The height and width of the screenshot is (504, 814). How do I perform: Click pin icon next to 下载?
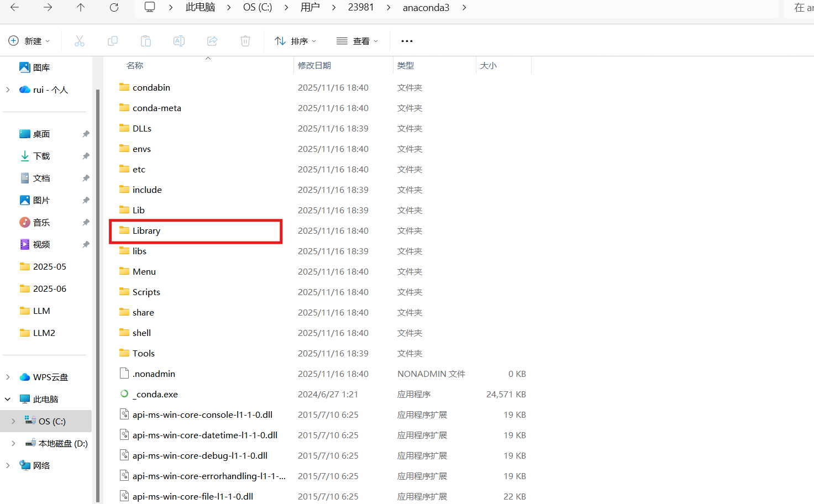86,156
